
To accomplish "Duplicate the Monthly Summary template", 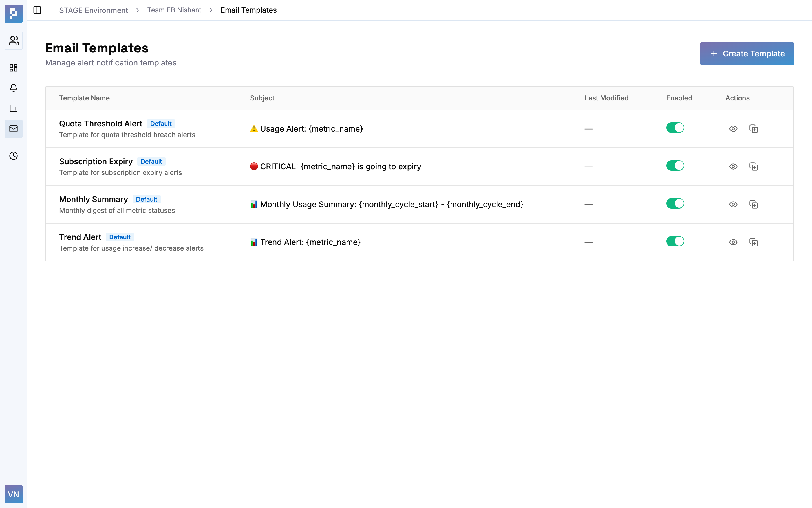I will click(x=754, y=204).
